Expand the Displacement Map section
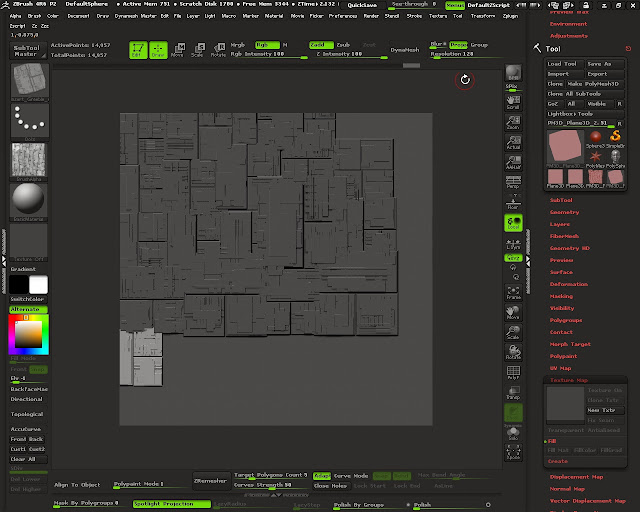This screenshot has width=640, height=512. (x=576, y=477)
